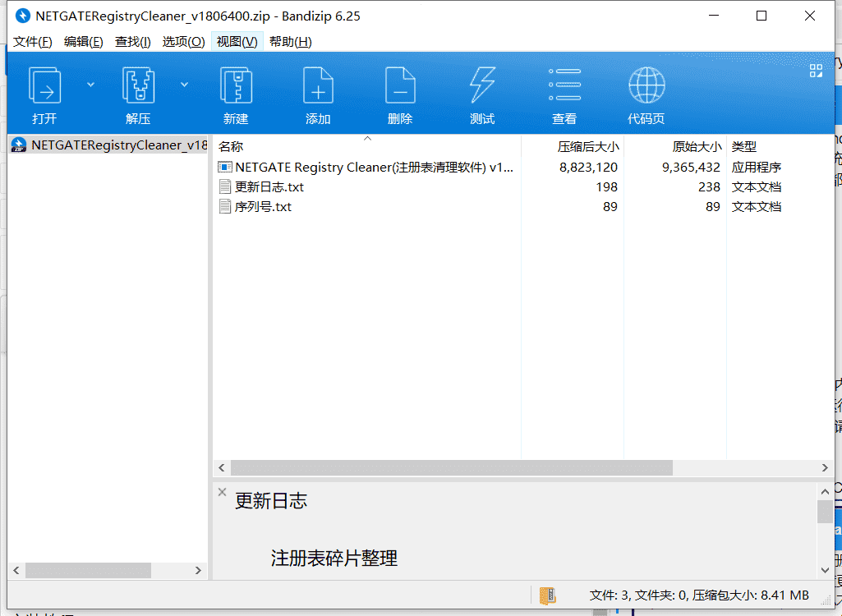Click the 添加 (Add files) toolbar icon
Image resolution: width=842 pixels, height=616 pixels.
pyautogui.click(x=318, y=85)
